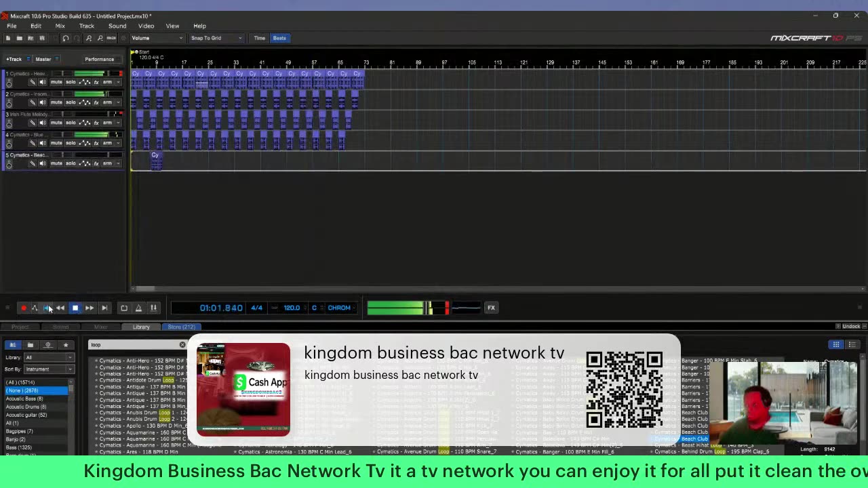Show the loop library category view icon
Viewport: 868px width, 488px height.
[x=12, y=345]
